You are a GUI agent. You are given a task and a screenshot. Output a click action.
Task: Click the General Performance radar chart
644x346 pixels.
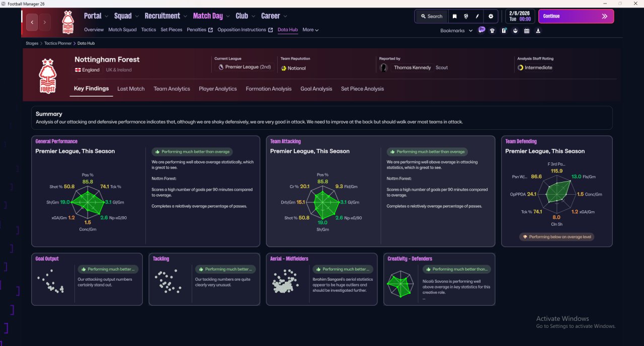click(87, 202)
